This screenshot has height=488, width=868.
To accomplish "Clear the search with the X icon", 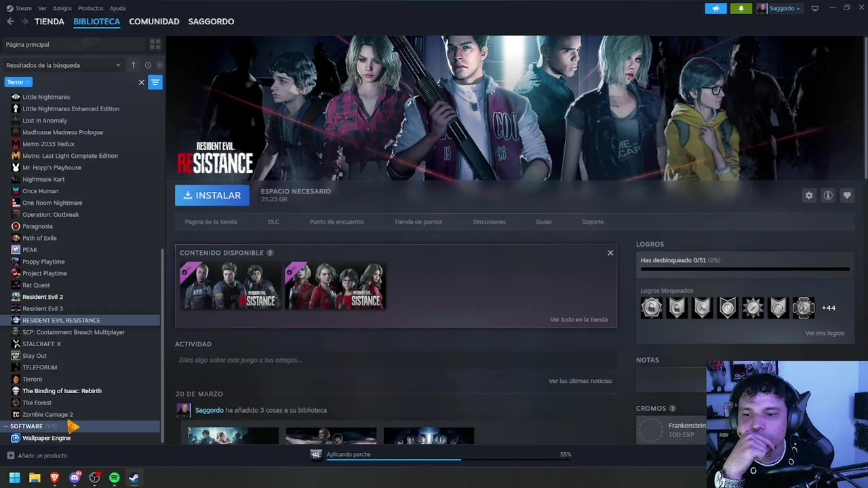I will (142, 82).
